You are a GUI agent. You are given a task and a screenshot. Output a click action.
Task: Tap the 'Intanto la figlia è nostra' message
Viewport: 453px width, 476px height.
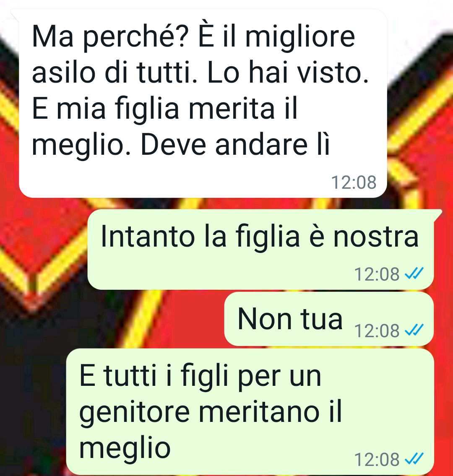tap(260, 249)
